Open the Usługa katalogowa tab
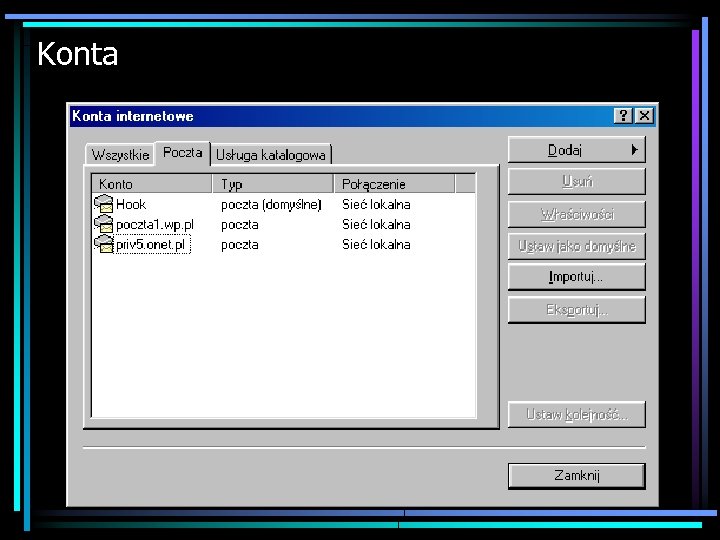The image size is (720, 540). 271,155
